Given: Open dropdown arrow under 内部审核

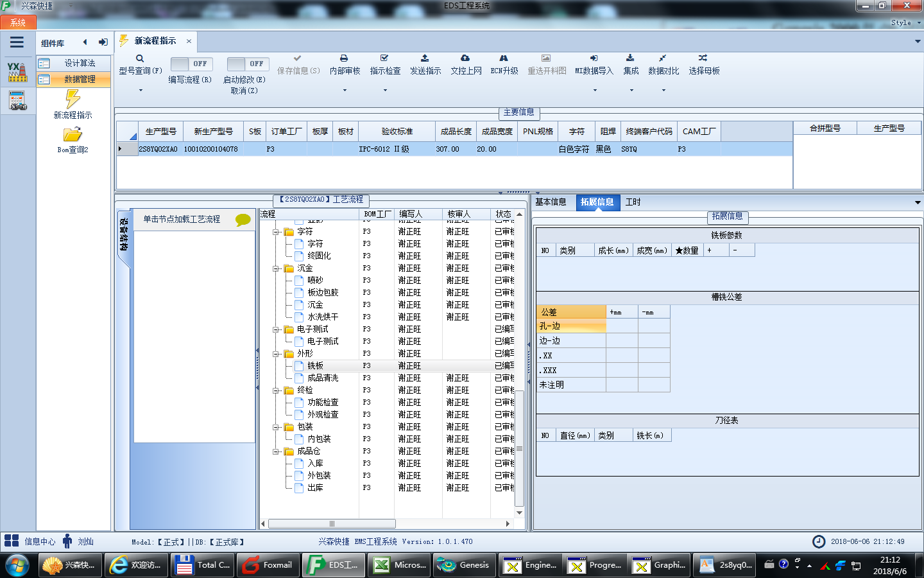Looking at the screenshot, I should point(345,91).
